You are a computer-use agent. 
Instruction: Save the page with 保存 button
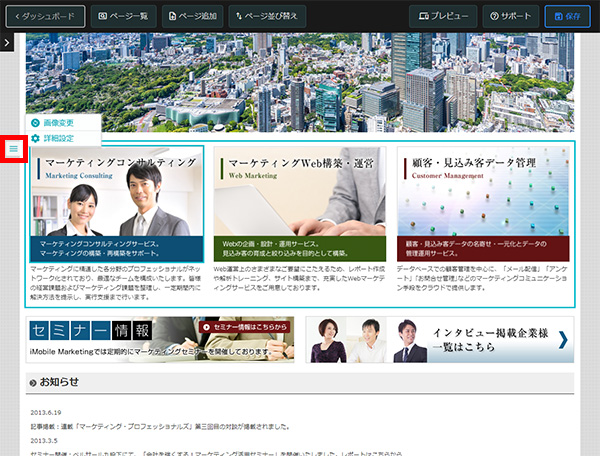pyautogui.click(x=567, y=16)
